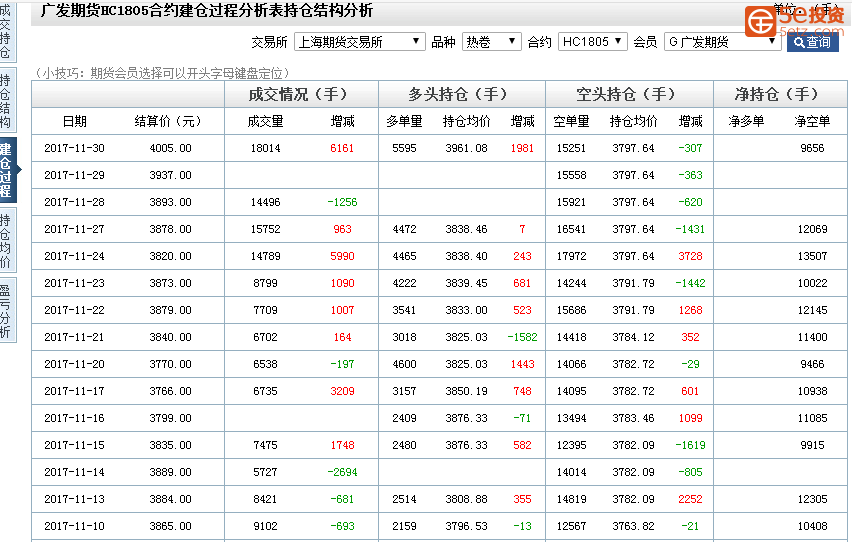Click the 净多单 column header

pos(746,121)
